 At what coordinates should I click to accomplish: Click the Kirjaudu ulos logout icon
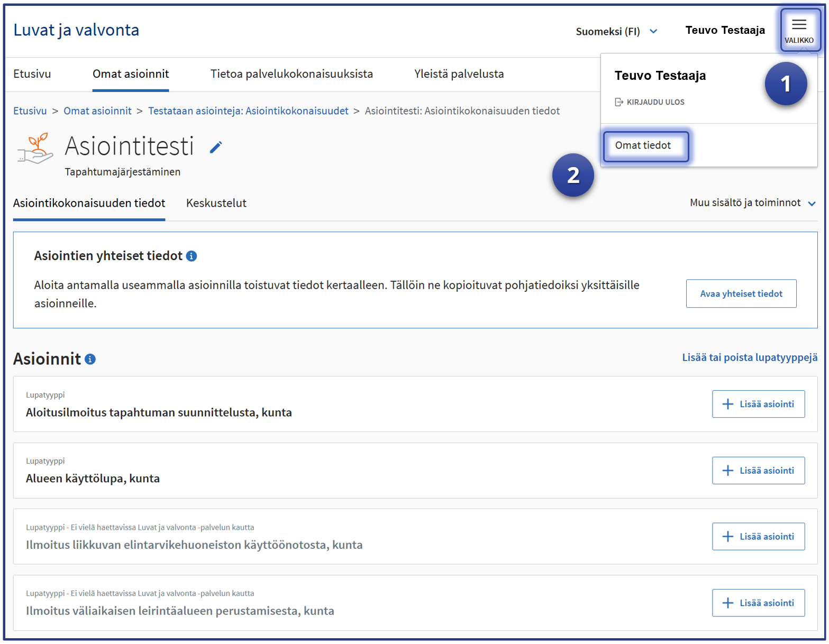coord(618,102)
